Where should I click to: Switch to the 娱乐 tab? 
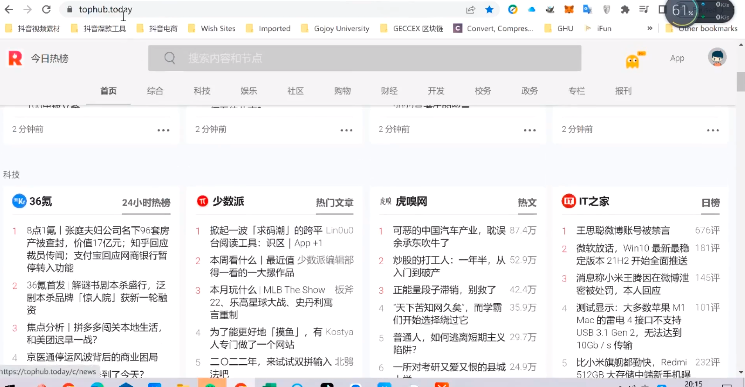coord(248,91)
